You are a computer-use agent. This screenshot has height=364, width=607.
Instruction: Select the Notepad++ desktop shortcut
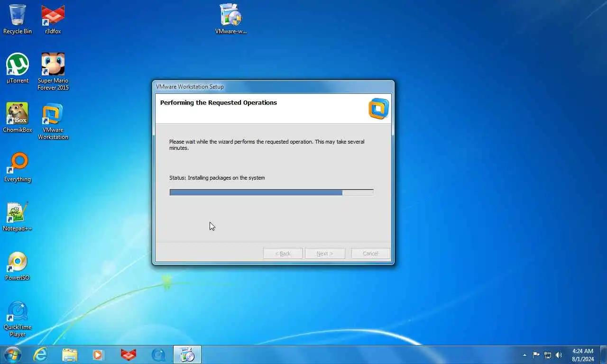[18, 216]
